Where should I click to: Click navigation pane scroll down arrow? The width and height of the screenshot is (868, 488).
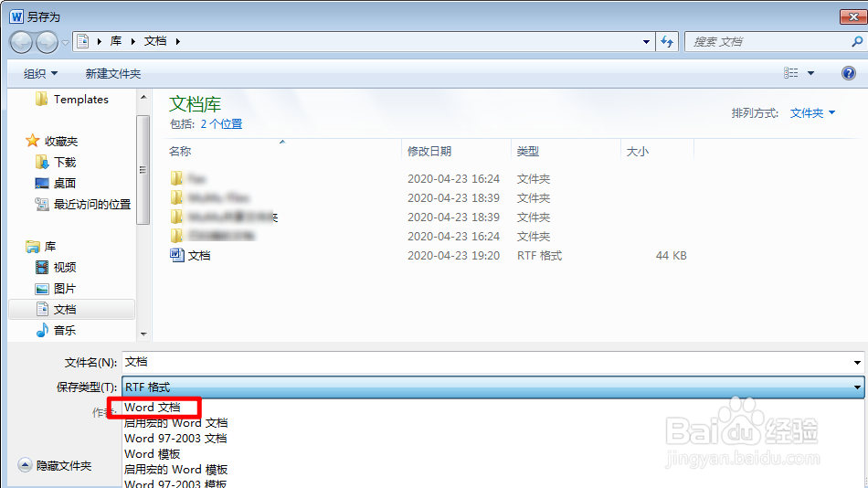tap(143, 334)
